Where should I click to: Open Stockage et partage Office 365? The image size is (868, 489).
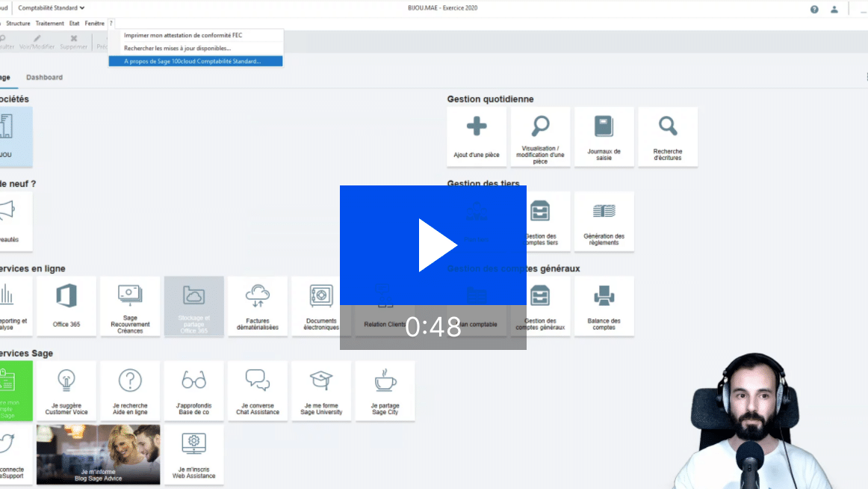click(193, 307)
